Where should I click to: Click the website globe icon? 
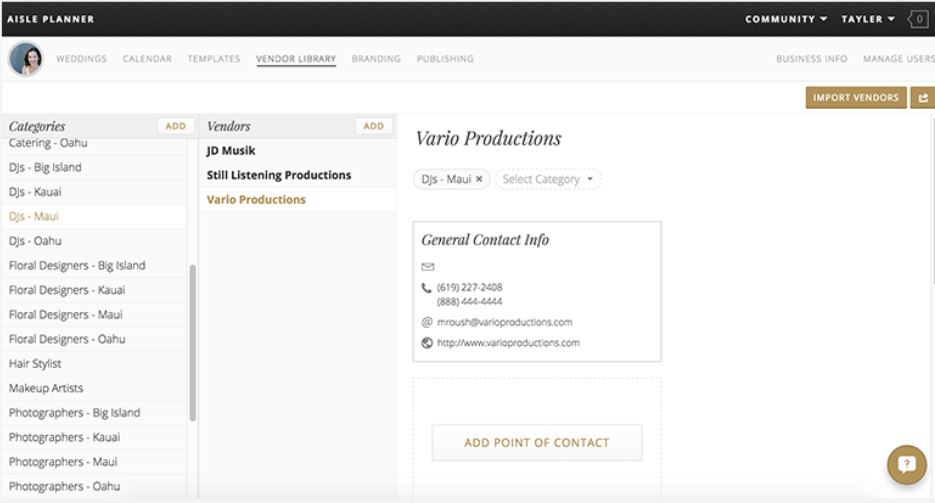click(x=427, y=343)
